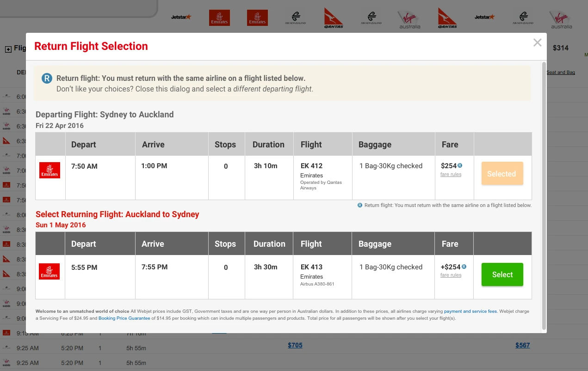
Task: Click the Emirates logo next to the first Jetstar logo
Action: (219, 18)
